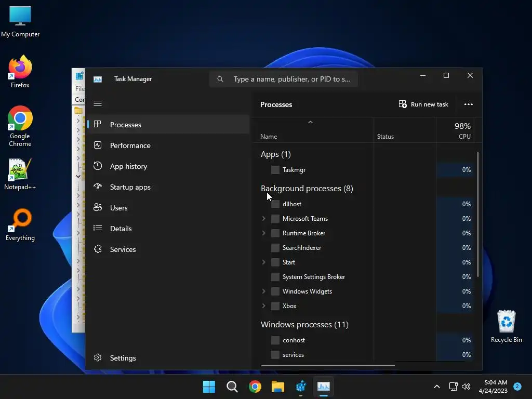Switch to the App history tab
532x399 pixels.
point(168,166)
